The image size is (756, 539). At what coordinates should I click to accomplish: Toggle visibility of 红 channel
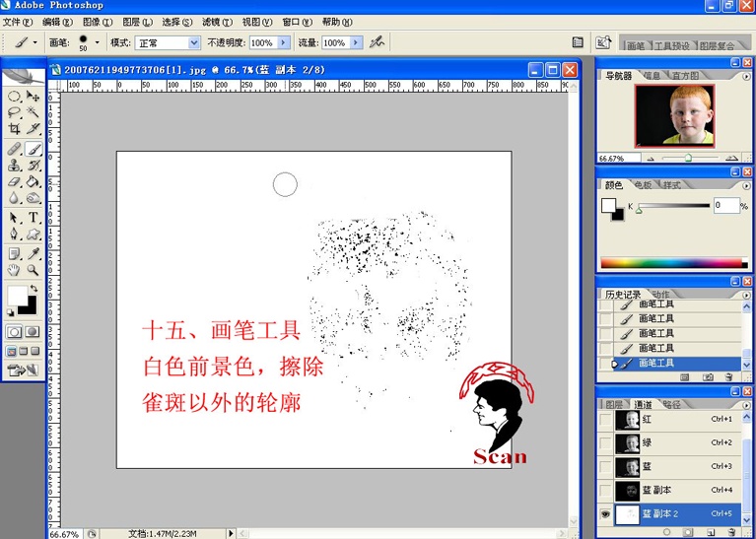tap(605, 420)
